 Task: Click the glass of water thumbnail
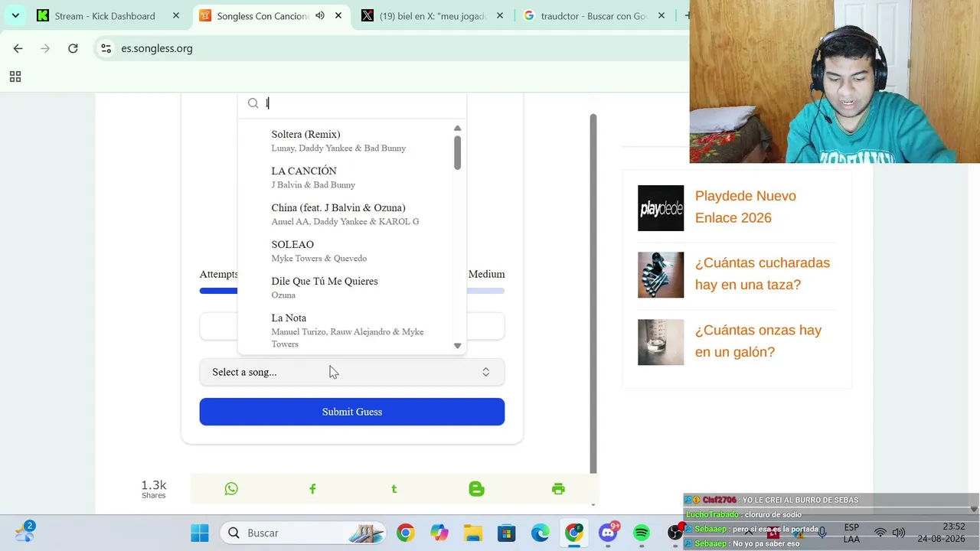661,342
